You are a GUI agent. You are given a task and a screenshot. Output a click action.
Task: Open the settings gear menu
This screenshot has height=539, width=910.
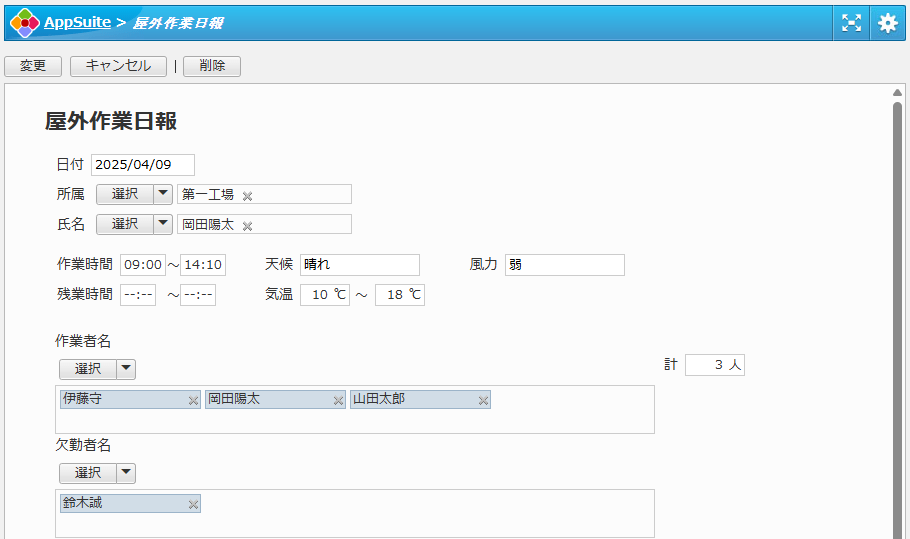pos(888,23)
